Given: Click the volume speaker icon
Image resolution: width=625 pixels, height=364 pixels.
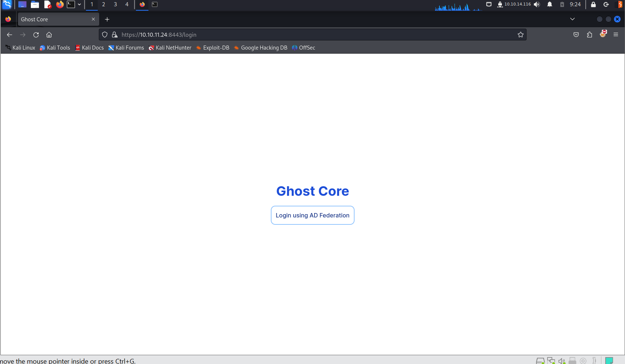Looking at the screenshot, I should [x=537, y=4].
